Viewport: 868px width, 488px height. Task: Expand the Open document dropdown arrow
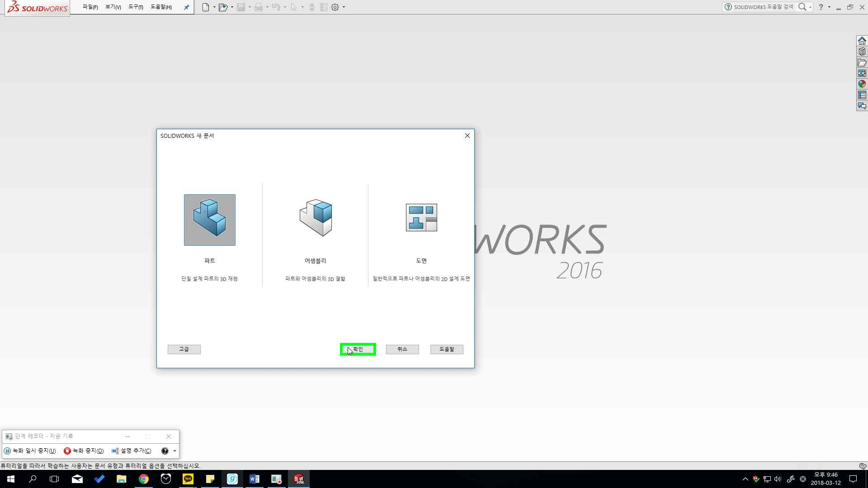[232, 7]
